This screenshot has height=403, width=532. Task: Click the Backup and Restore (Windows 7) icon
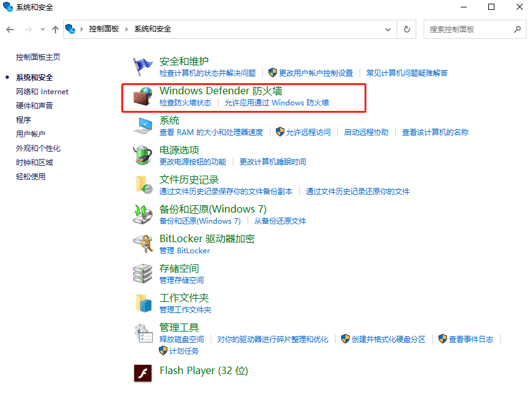coord(143,213)
